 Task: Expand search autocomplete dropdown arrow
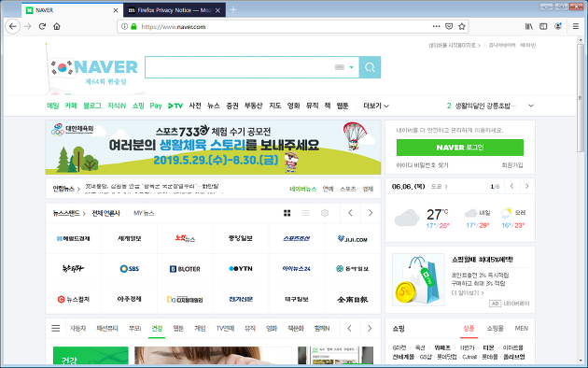351,67
